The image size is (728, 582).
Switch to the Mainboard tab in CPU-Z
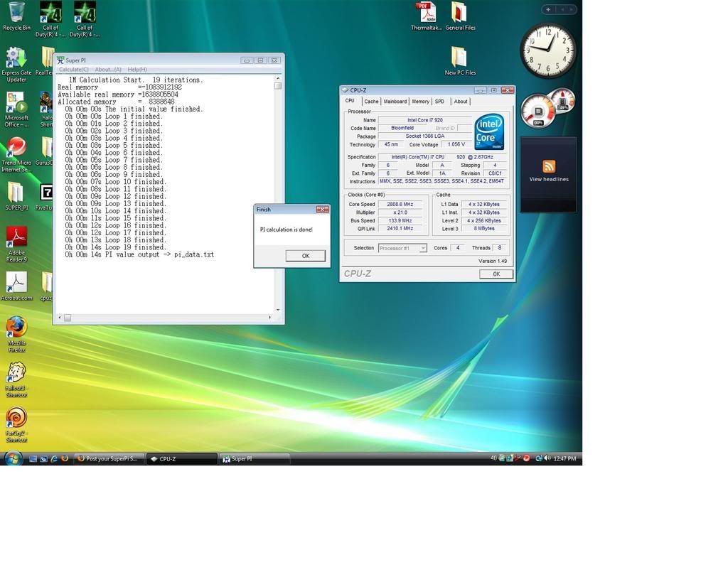click(x=395, y=102)
